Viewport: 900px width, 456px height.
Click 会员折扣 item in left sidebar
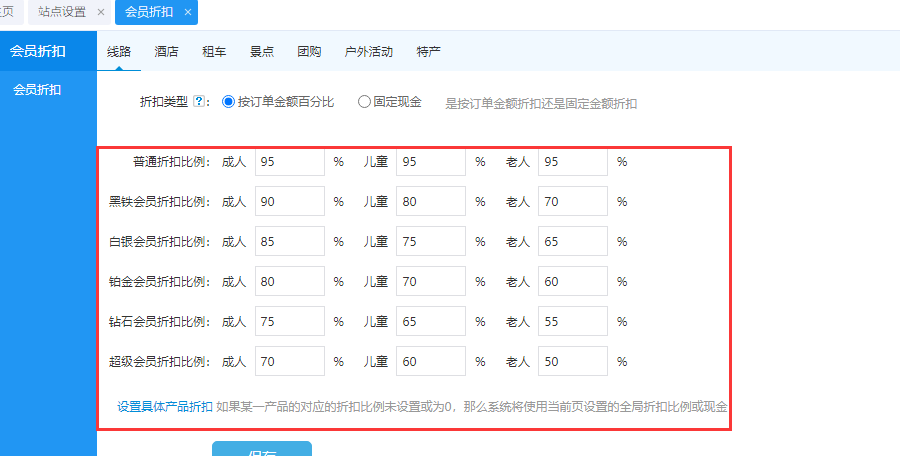tap(37, 90)
